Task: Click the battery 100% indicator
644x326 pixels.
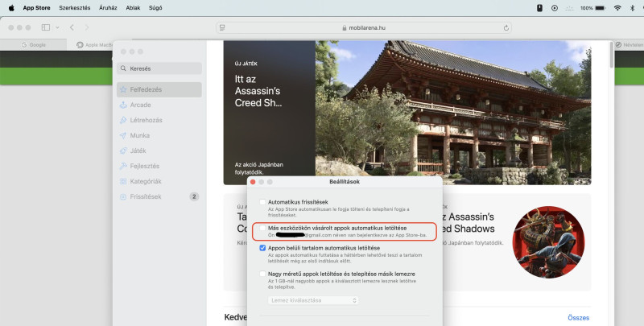Action: coord(592,8)
